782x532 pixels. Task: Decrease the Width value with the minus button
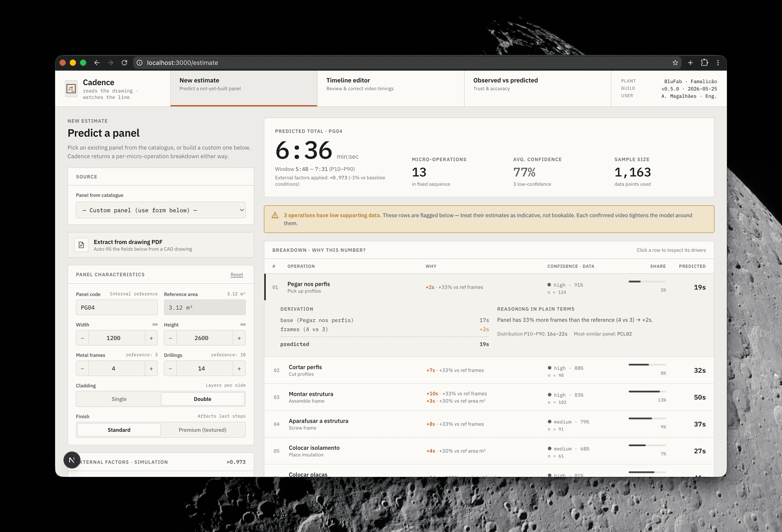click(x=82, y=338)
